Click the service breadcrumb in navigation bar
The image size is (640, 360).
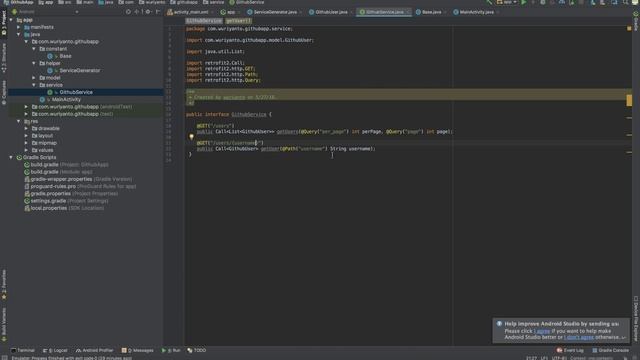coord(214,2)
